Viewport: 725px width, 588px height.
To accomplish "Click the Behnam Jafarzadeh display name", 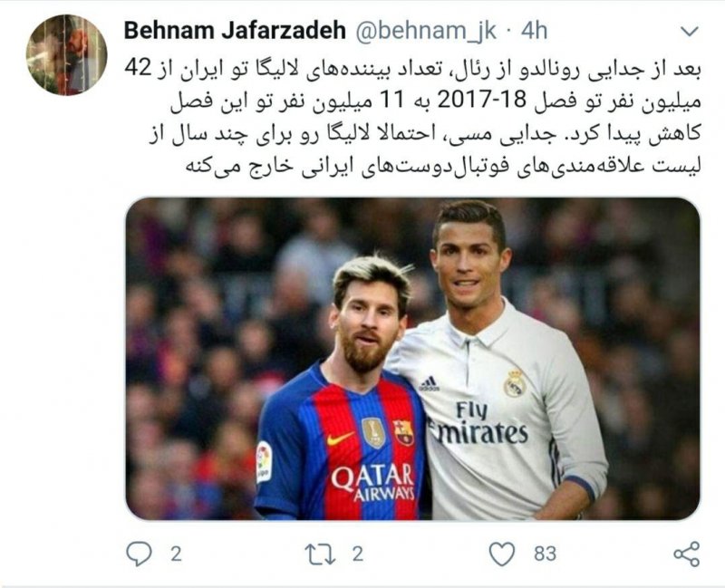I will pos(235,31).
